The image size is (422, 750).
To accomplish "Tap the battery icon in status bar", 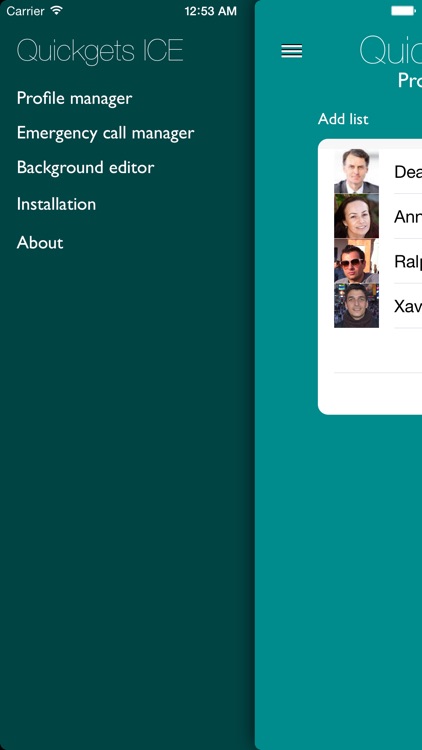I will click(402, 11).
